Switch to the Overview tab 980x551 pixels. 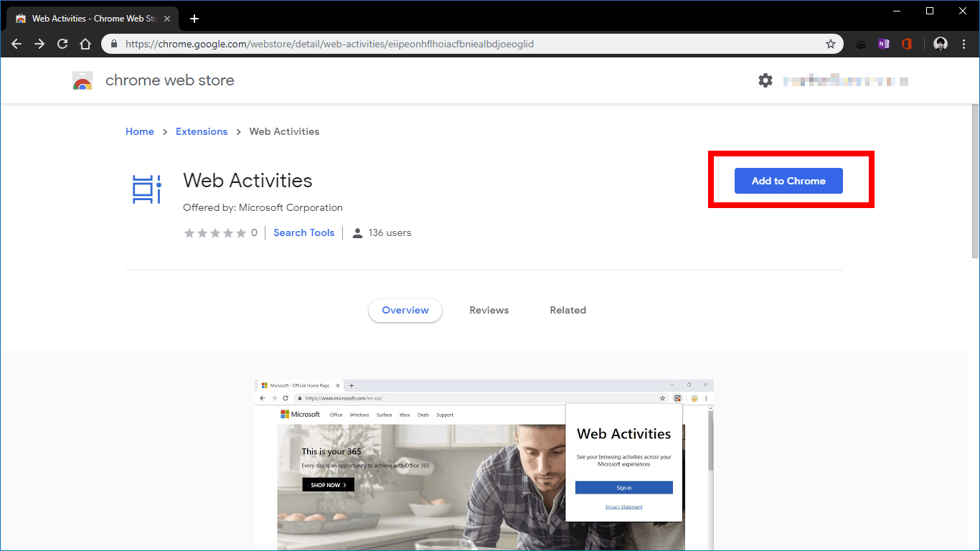405,311
